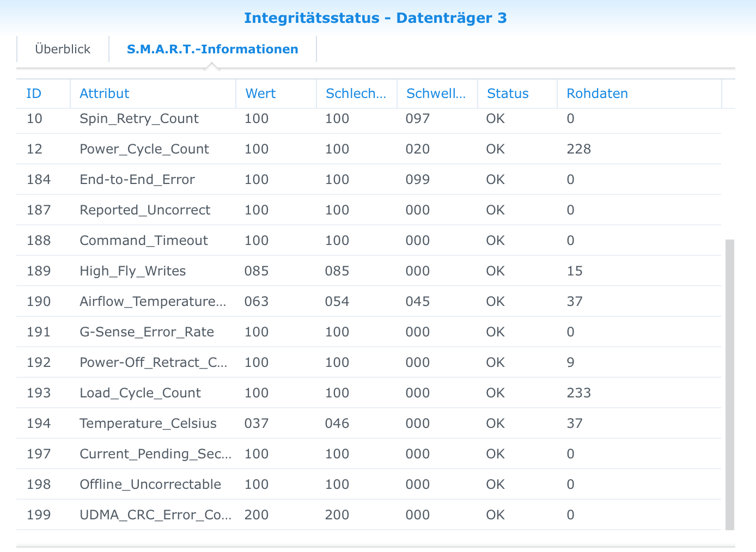
Task: Select the Offline_Uncorrectable row
Action: (x=369, y=484)
